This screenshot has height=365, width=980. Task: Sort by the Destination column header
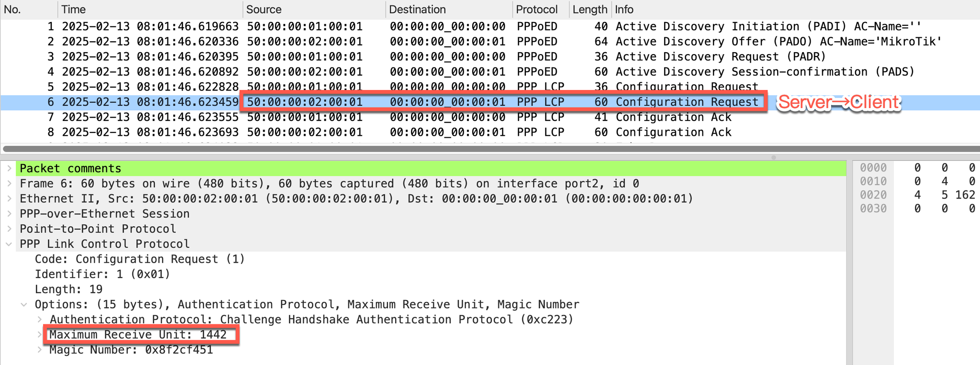click(x=449, y=10)
